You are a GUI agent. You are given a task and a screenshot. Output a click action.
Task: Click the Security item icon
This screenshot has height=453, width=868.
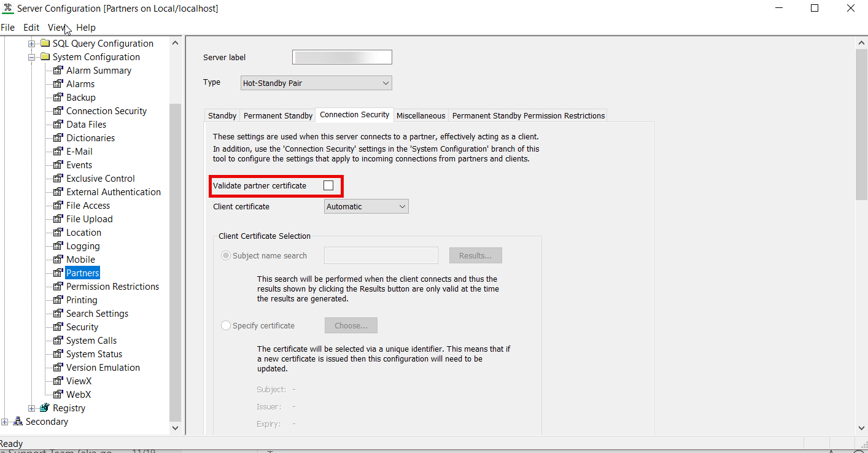coord(58,327)
